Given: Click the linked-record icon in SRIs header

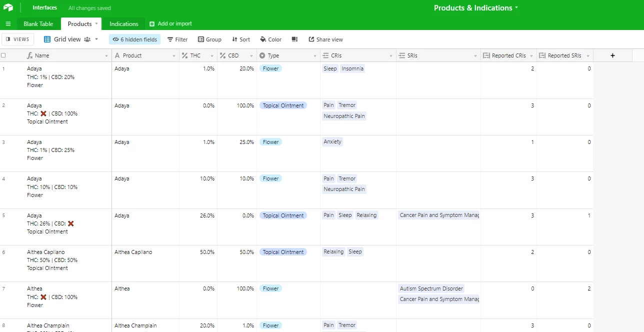Looking at the screenshot, I should [x=402, y=55].
